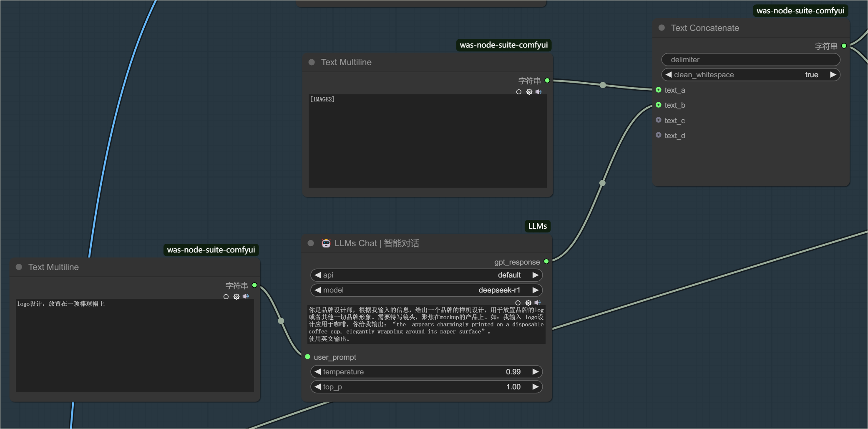Collapse the Text Concatenate node via its title dot
Image resolution: width=868 pixels, height=429 pixels.
[662, 28]
